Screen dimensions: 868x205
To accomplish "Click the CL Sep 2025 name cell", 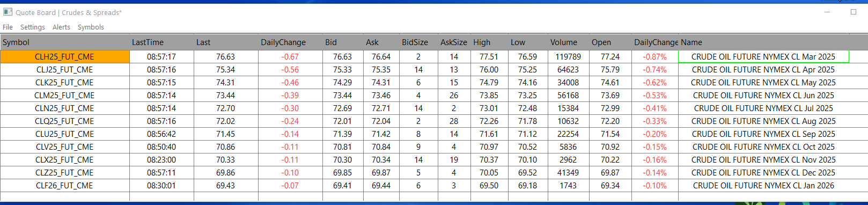I will [x=763, y=134].
